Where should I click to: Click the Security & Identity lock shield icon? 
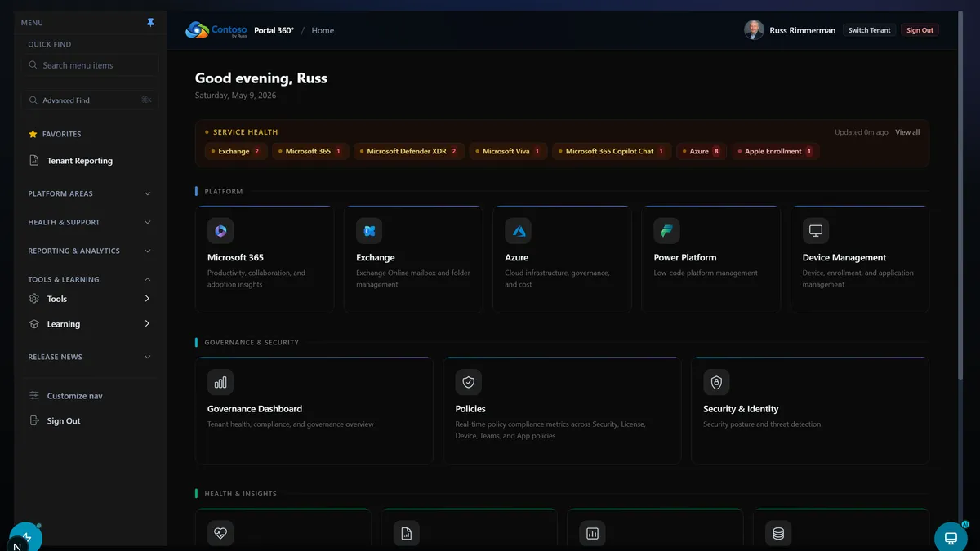(x=716, y=382)
